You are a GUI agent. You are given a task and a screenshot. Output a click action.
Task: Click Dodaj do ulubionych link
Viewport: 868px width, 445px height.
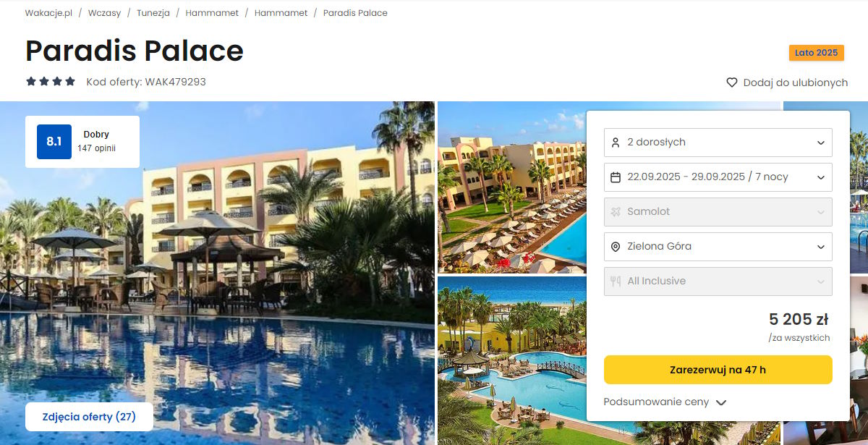[787, 82]
